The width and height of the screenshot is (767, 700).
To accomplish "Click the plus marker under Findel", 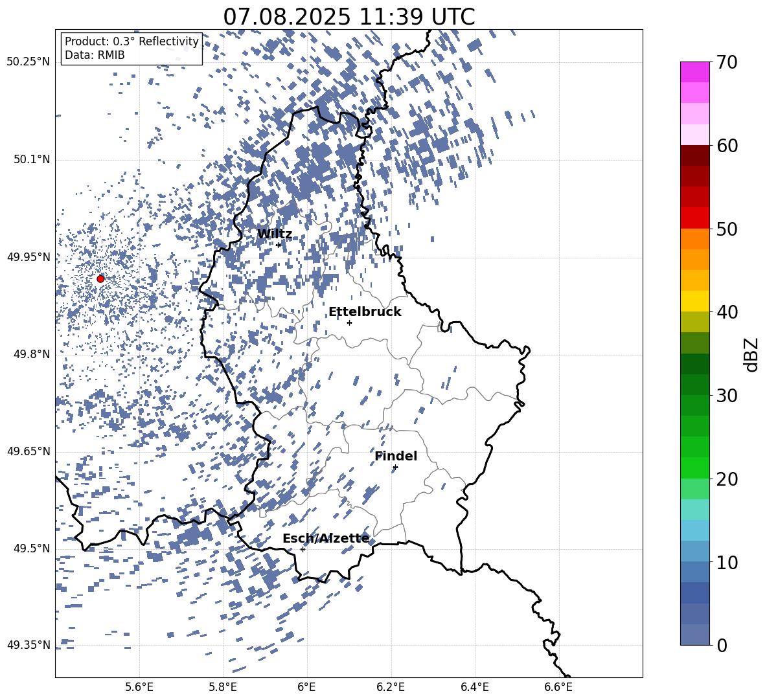I will point(395,468).
